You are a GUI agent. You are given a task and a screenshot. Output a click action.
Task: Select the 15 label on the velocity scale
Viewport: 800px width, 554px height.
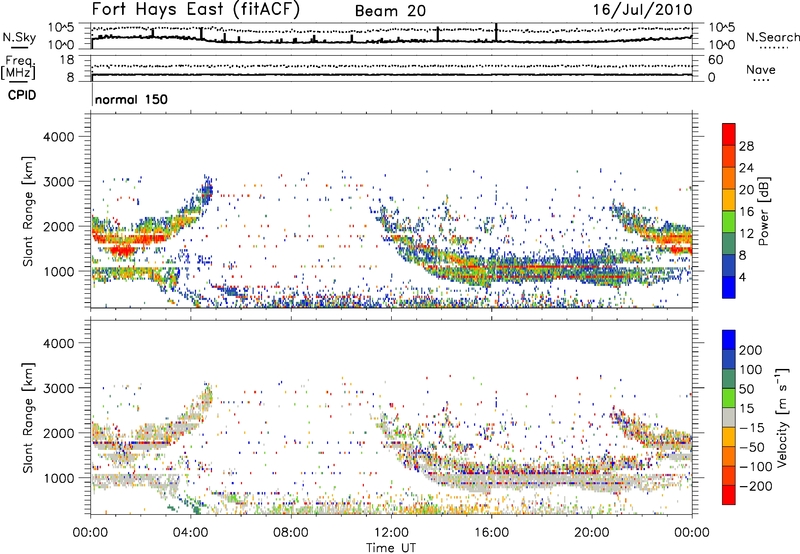tap(747, 408)
